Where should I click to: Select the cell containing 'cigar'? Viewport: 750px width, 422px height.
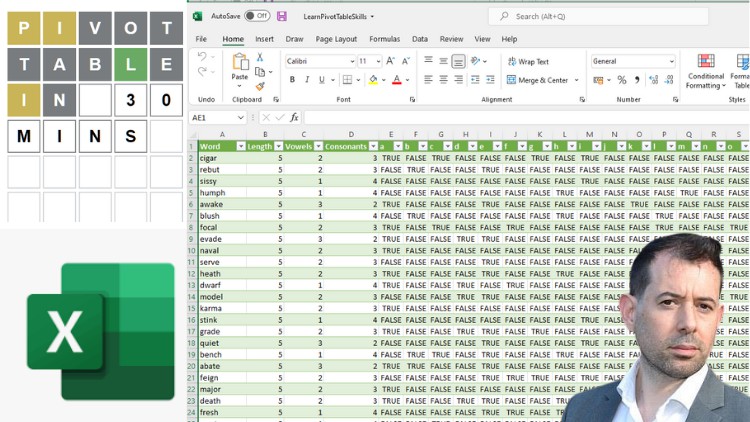[x=222, y=158]
